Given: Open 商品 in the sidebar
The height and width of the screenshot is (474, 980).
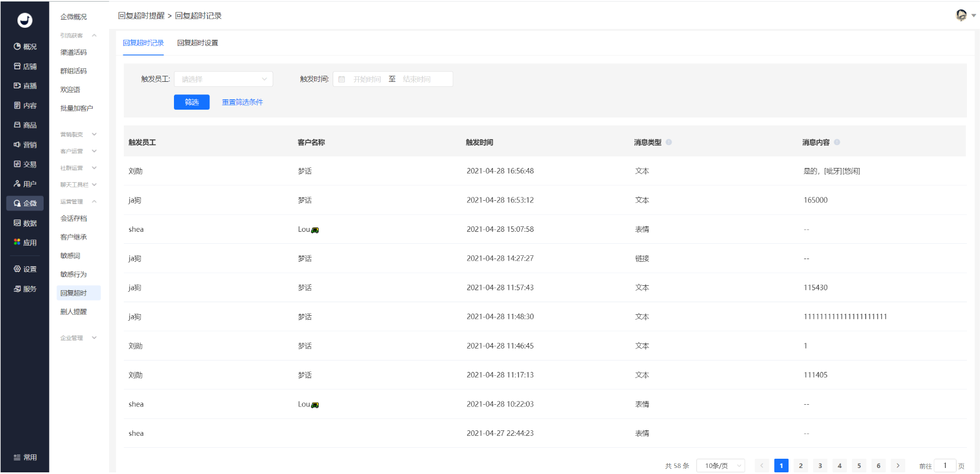Looking at the screenshot, I should [25, 125].
